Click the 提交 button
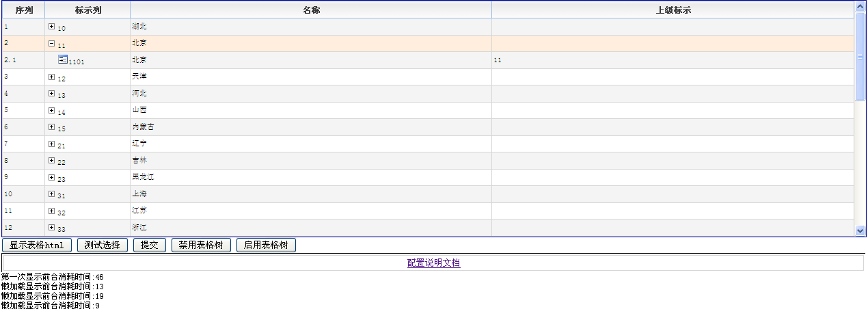 point(149,245)
